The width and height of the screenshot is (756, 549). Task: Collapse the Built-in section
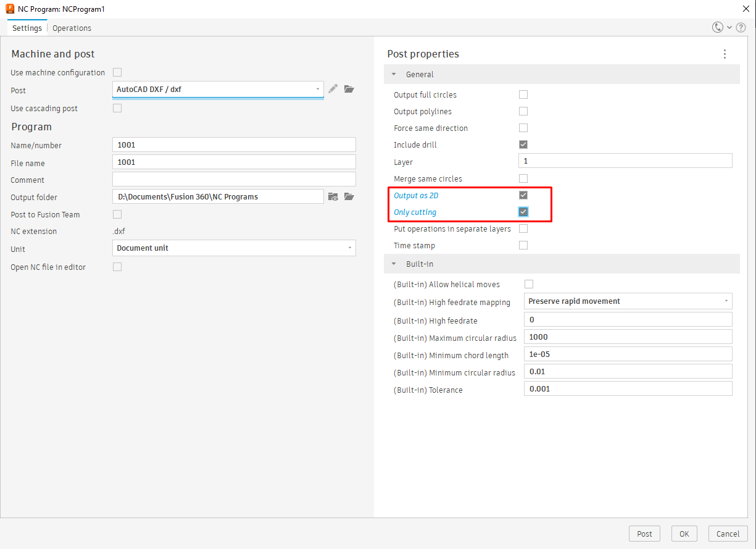pos(394,264)
